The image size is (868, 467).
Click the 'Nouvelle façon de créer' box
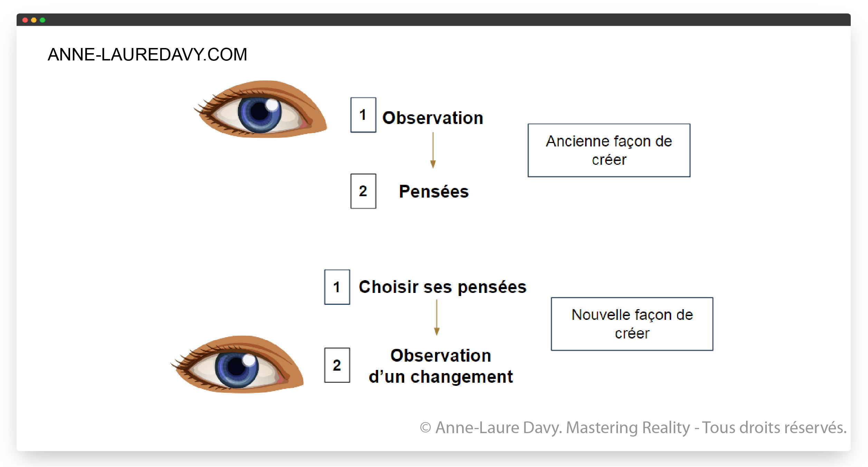pyautogui.click(x=632, y=324)
